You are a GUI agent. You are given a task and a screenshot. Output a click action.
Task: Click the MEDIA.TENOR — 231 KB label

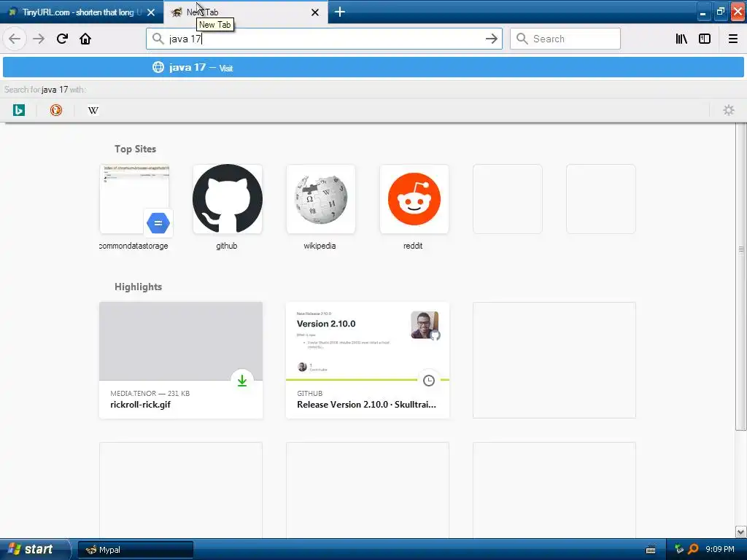tap(150, 393)
